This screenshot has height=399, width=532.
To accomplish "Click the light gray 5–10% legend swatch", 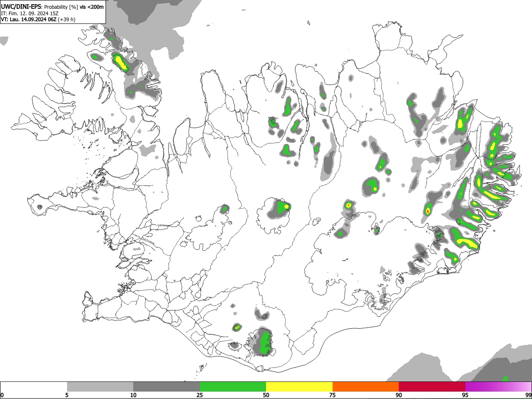I will coord(100,387).
